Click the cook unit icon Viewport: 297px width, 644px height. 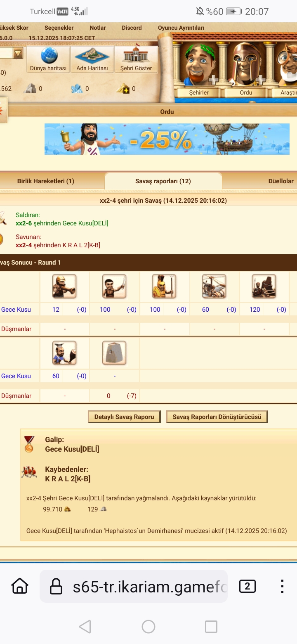(64, 353)
